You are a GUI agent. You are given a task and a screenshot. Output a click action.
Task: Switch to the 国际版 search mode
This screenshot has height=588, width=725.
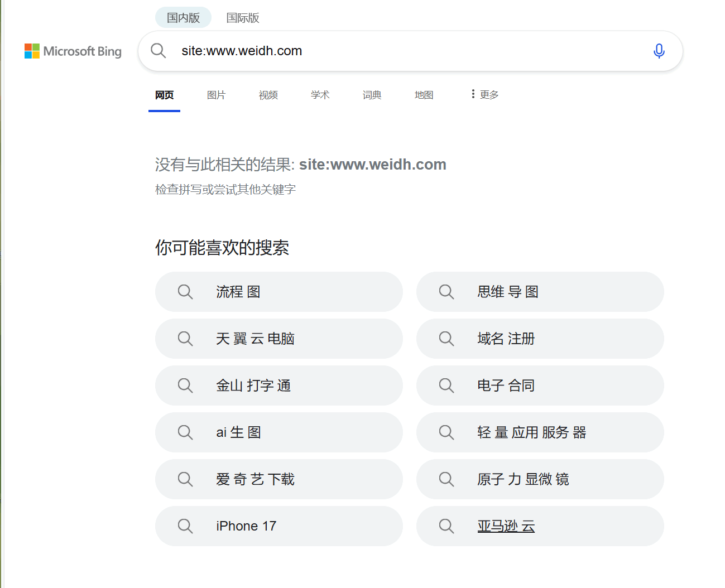(x=243, y=18)
